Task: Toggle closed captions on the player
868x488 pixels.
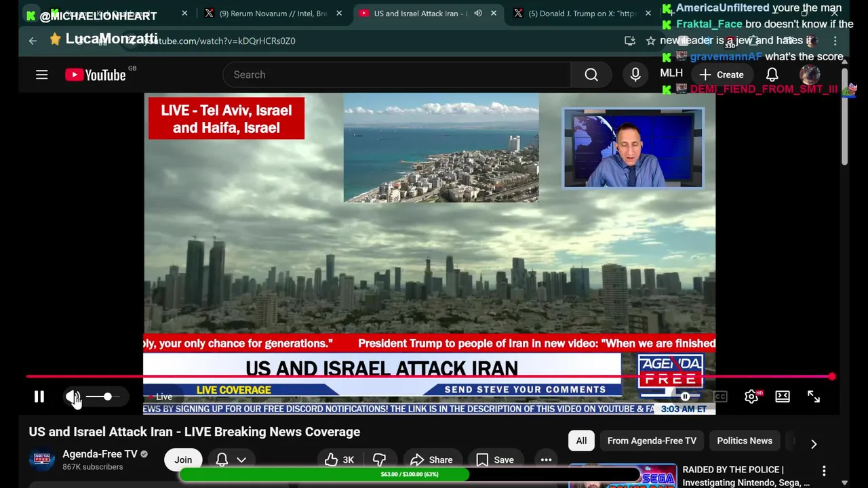Action: [x=720, y=396]
